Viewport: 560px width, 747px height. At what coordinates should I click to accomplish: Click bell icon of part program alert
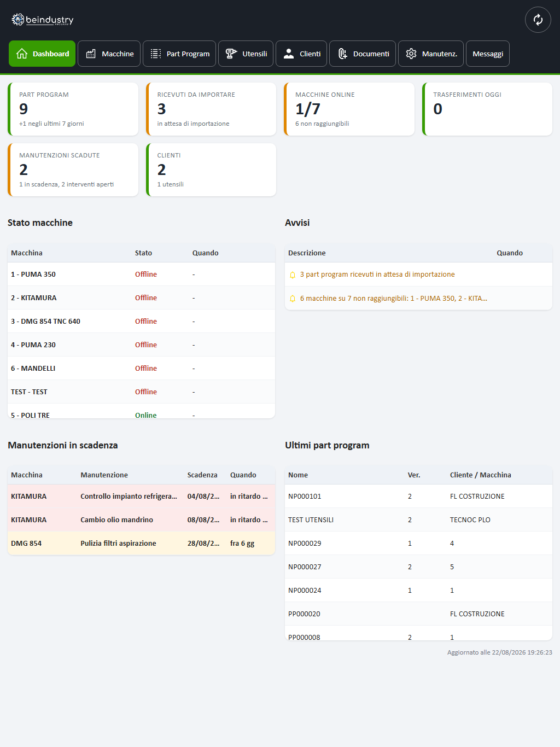(x=293, y=275)
